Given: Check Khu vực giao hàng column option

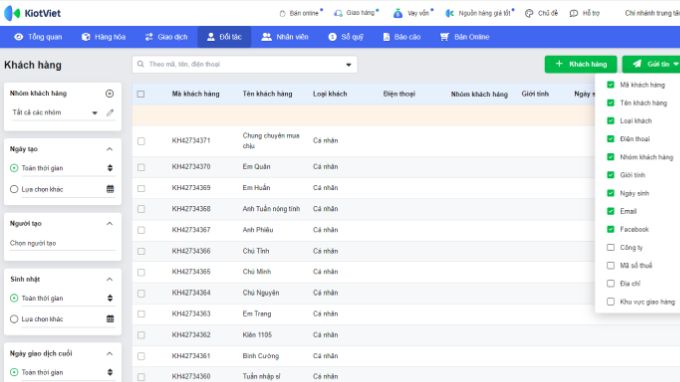Looking at the screenshot, I should (611, 302).
